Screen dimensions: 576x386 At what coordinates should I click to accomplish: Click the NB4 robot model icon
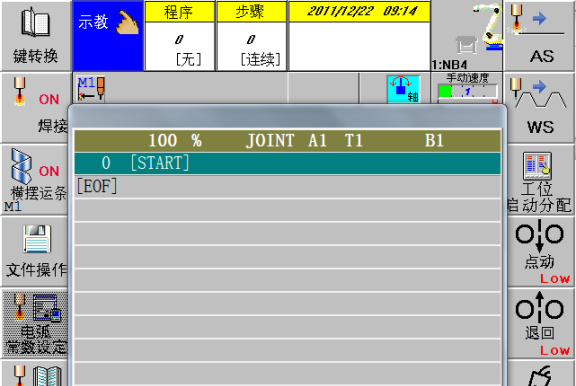467,36
